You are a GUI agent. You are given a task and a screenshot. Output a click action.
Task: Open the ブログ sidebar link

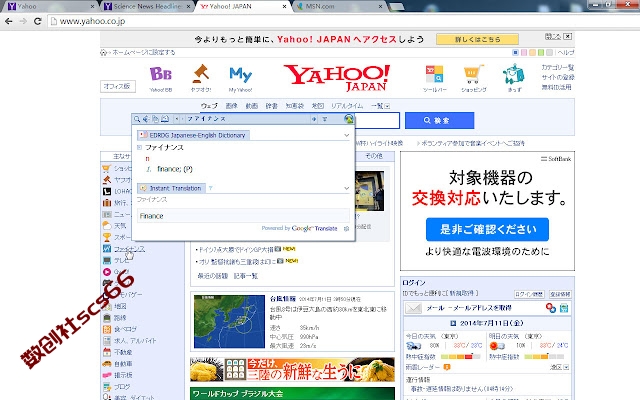[x=122, y=386]
